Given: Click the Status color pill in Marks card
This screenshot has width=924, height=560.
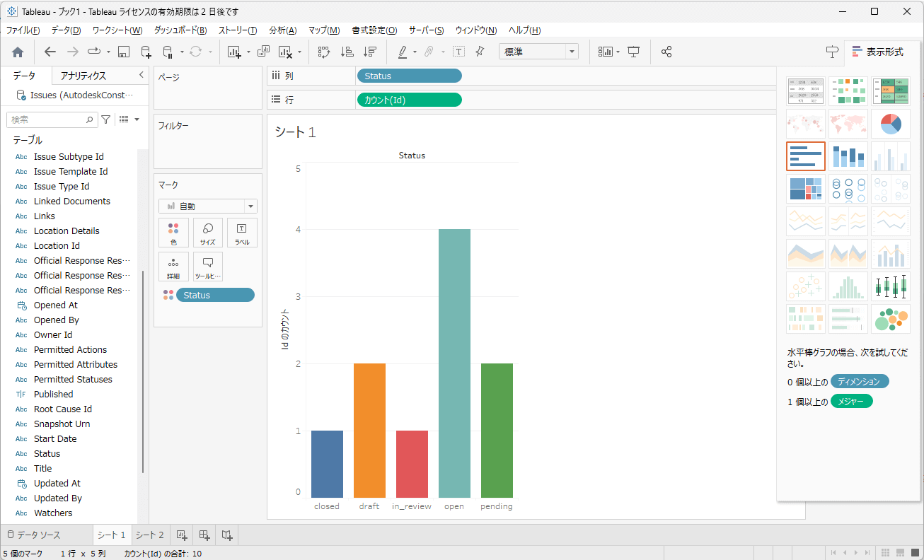Looking at the screenshot, I should [x=215, y=296].
